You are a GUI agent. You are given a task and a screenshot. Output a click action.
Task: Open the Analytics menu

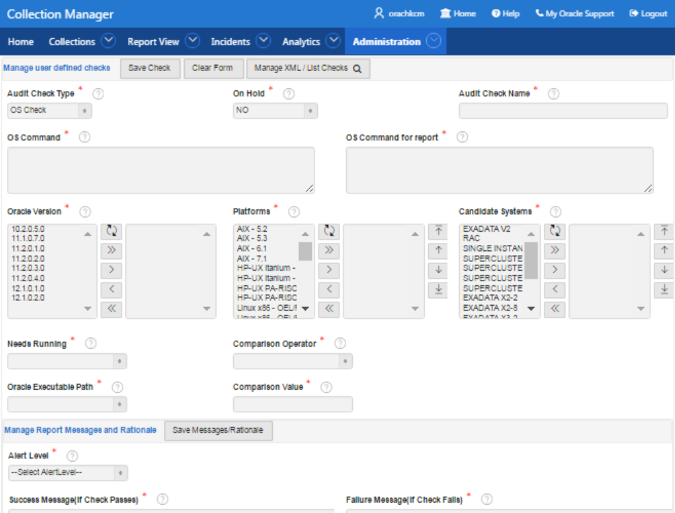pos(301,42)
